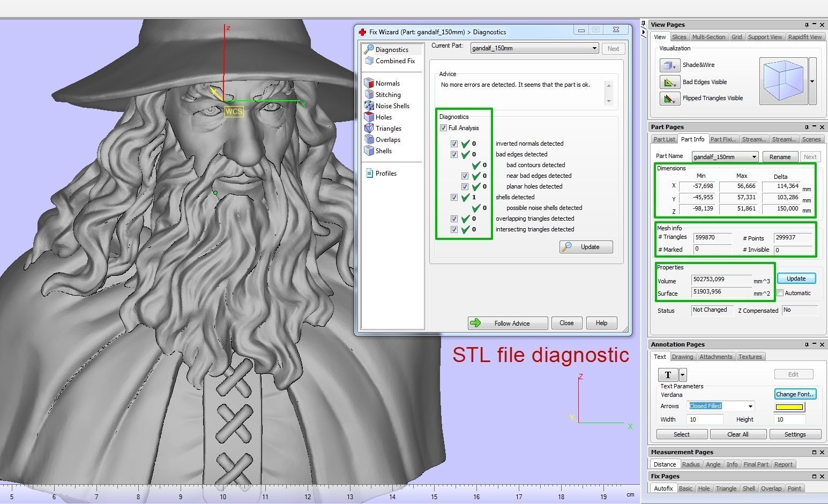The image size is (828, 504).
Task: Toggle planar holes detection checkbox
Action: [x=465, y=186]
